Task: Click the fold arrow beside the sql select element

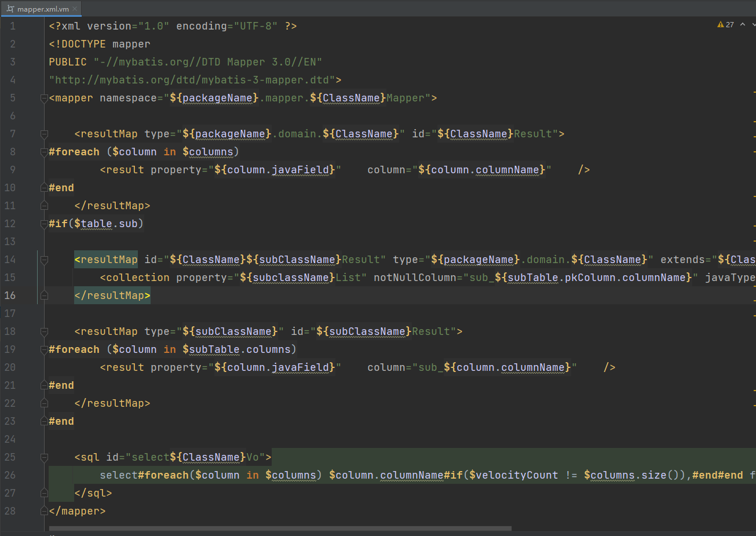Action: click(43, 457)
